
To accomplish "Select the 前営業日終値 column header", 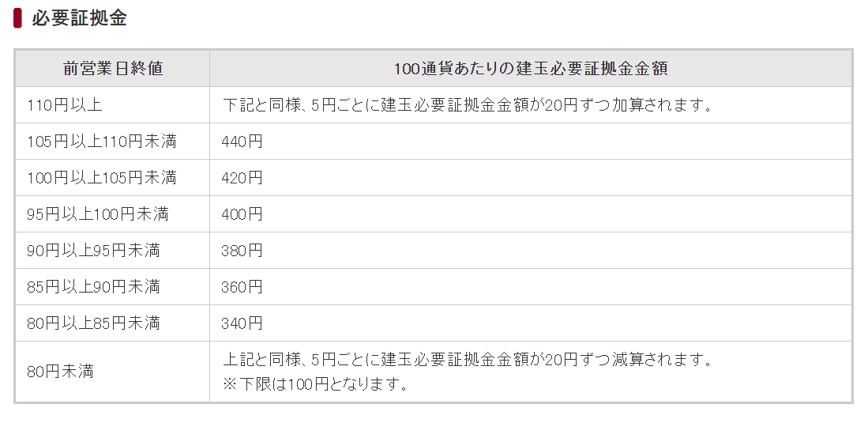I will coord(113,69).
